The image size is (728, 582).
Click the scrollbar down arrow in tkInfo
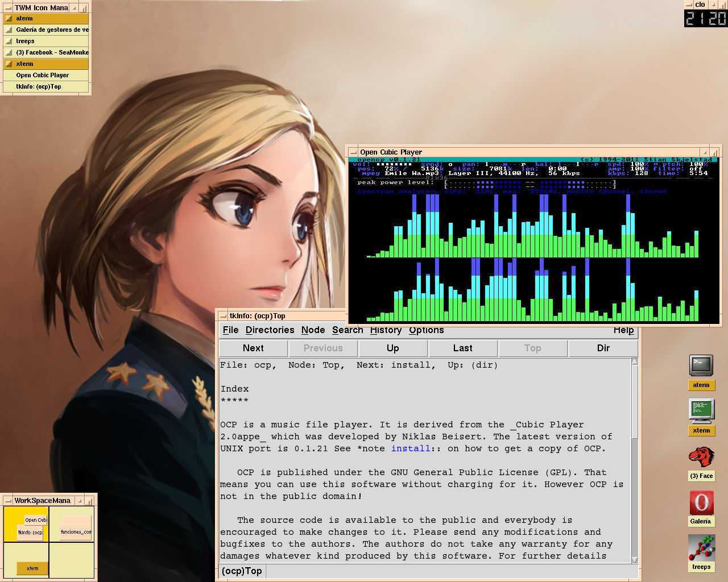pyautogui.click(x=635, y=560)
